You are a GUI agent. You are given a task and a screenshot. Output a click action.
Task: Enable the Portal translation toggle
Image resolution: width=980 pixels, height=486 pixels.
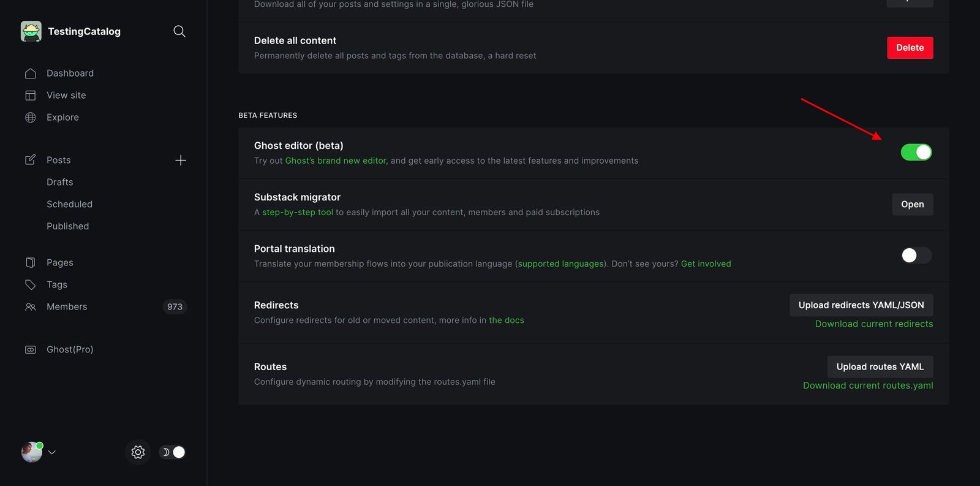pyautogui.click(x=915, y=256)
